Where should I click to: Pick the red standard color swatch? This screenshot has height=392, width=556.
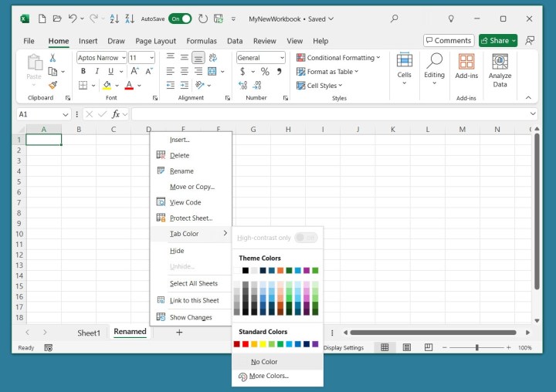246,344
